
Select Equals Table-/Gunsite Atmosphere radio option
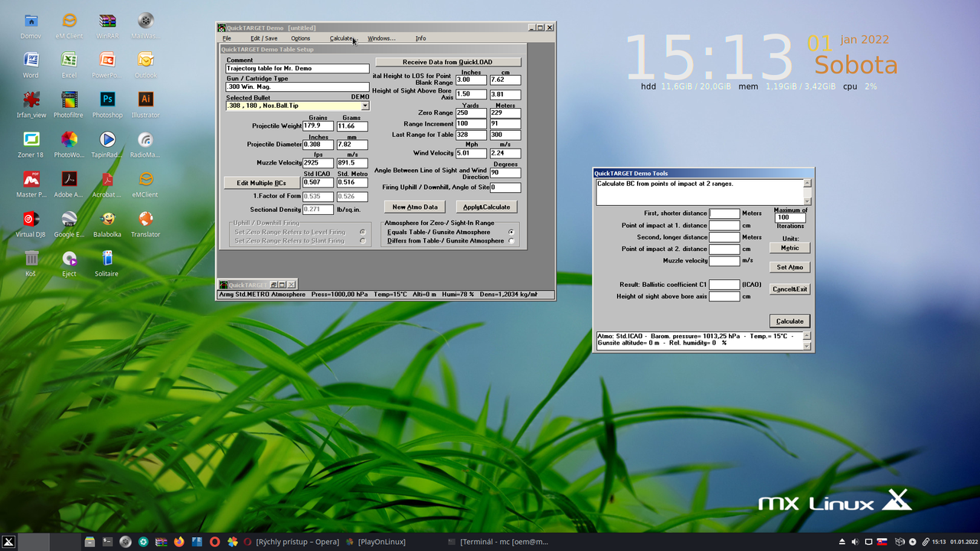tap(511, 232)
